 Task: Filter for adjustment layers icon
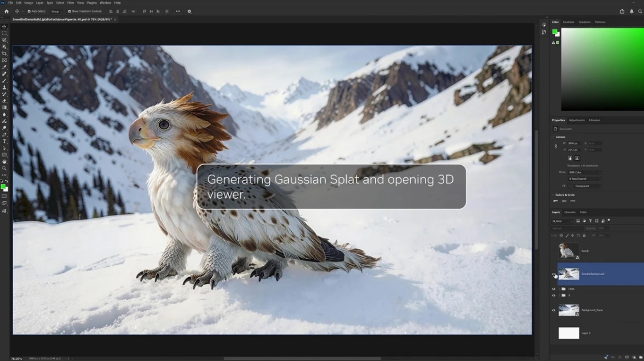click(x=584, y=221)
